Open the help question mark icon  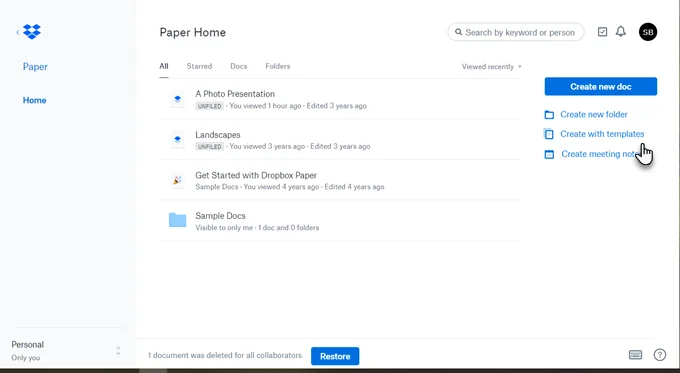[x=660, y=355]
